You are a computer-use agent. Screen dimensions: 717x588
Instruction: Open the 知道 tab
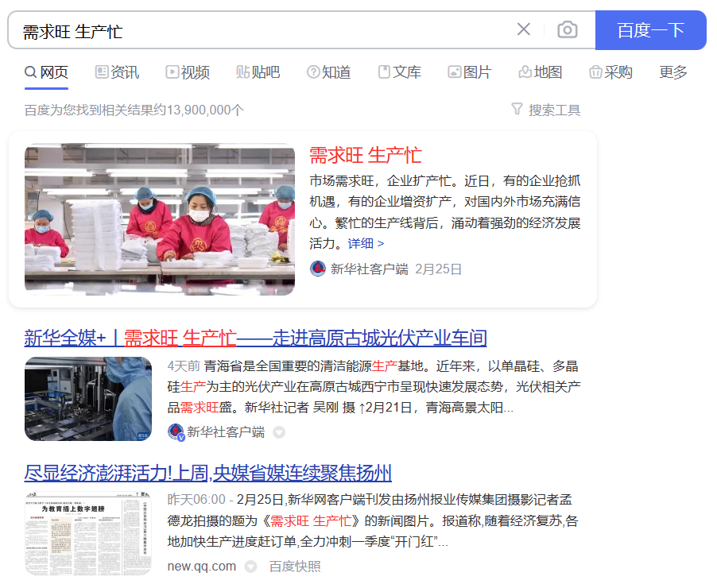click(329, 72)
